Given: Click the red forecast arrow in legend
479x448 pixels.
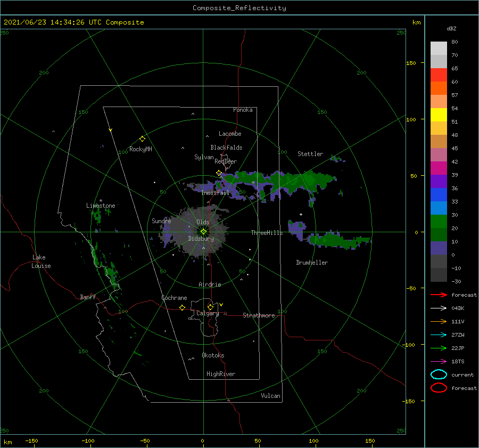Looking at the screenshot, I should pos(439,295).
